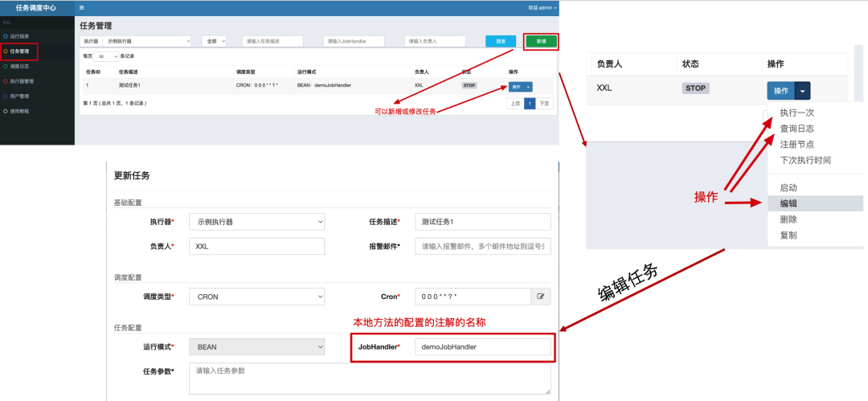The height and width of the screenshot is (401, 868).
Task: Click the STOP status badge in task list
Action: click(469, 86)
